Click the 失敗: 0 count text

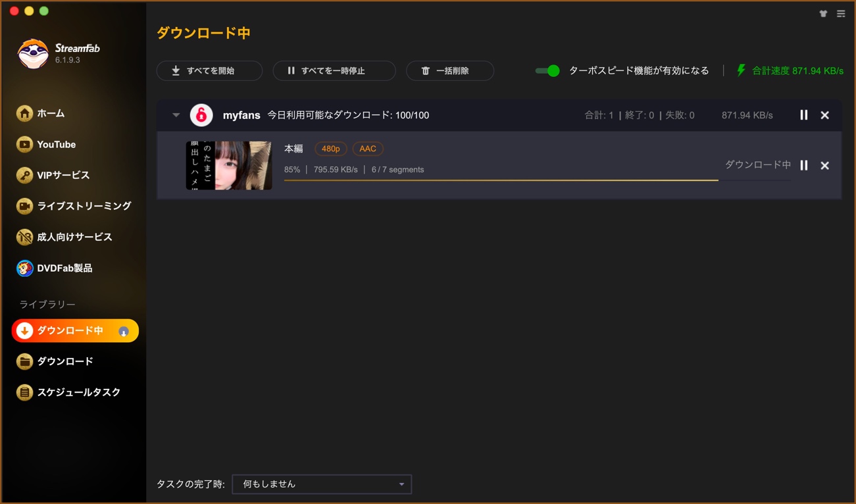pos(680,115)
